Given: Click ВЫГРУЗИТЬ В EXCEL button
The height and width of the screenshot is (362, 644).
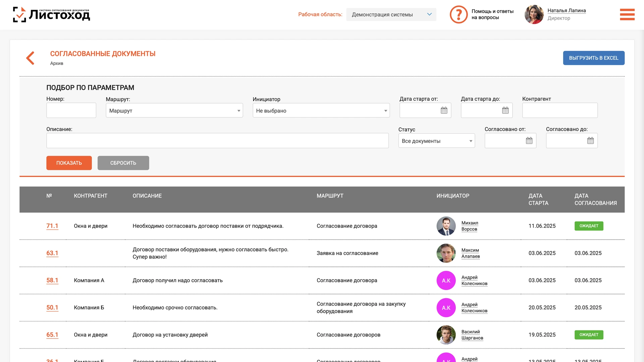Looking at the screenshot, I should pyautogui.click(x=593, y=58).
